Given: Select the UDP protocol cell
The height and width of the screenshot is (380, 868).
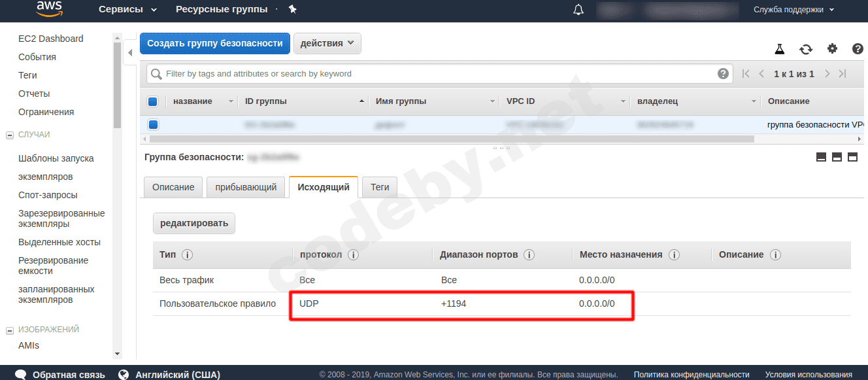Looking at the screenshot, I should click(x=309, y=303).
